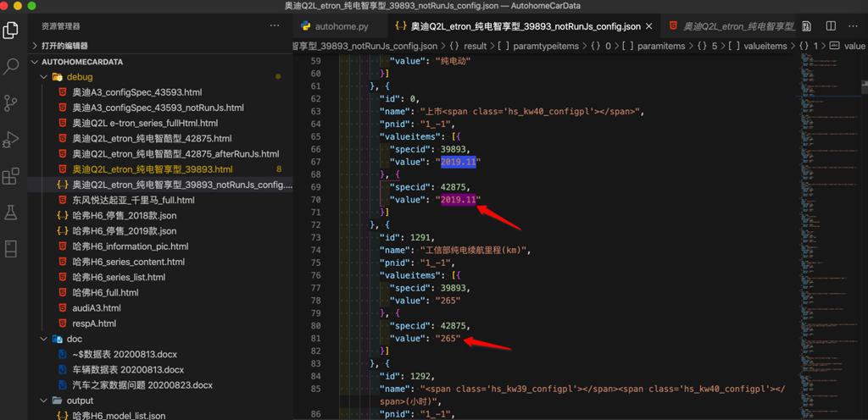Open 车辆数据表 20200813.docx file
This screenshot has height=420, width=868.
click(x=128, y=370)
